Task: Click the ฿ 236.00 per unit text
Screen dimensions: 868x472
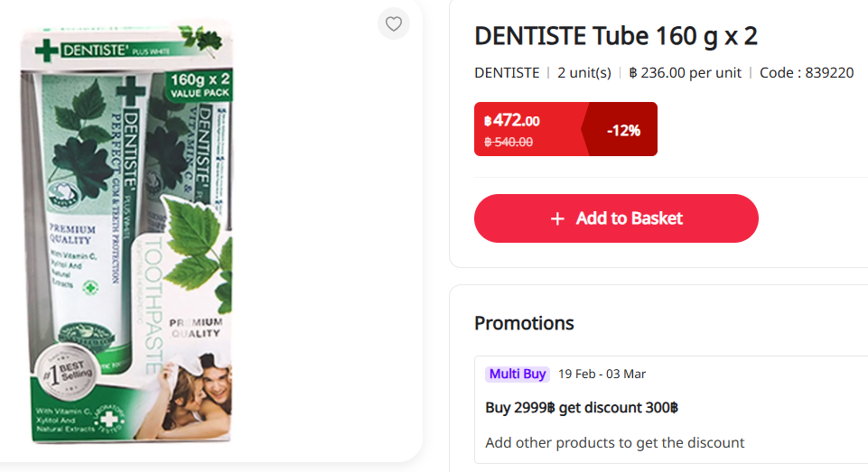Action: point(686,73)
